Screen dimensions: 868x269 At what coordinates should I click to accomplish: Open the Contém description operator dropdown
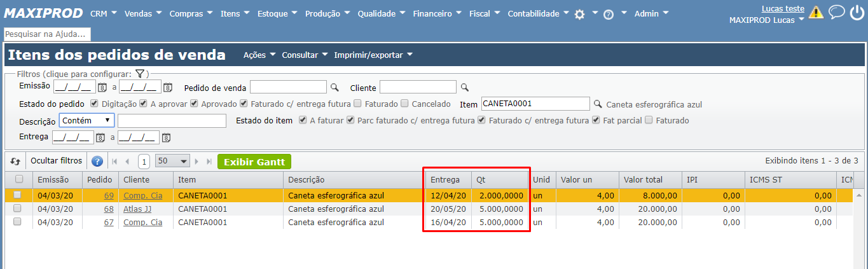point(86,120)
